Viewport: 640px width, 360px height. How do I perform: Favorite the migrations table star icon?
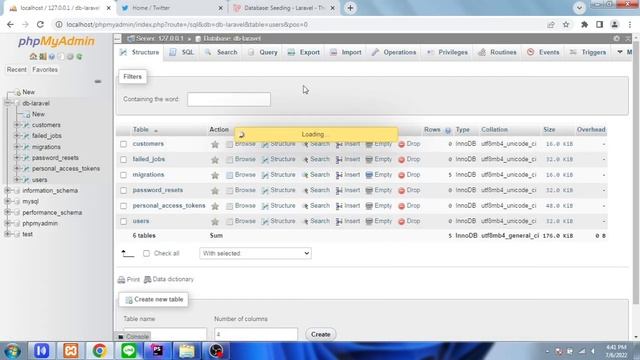point(215,175)
